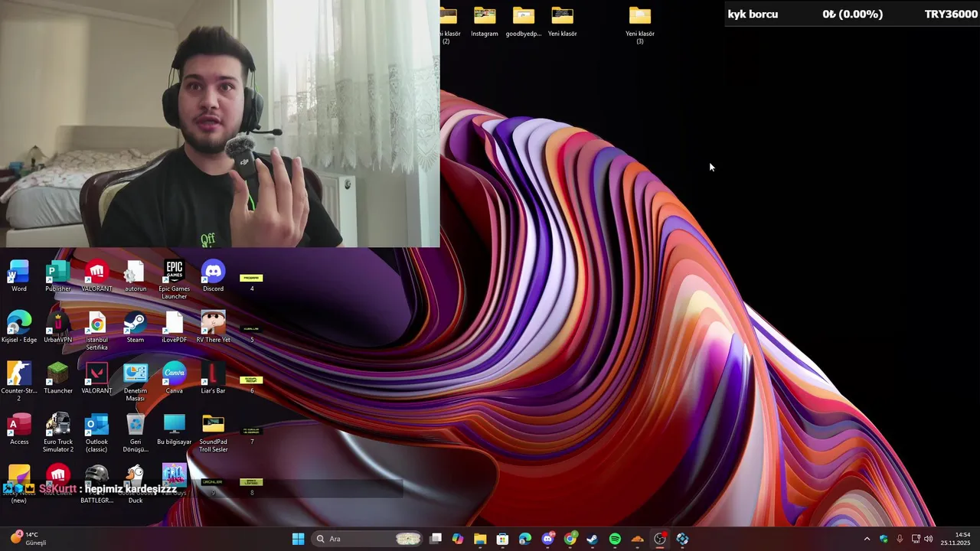980x551 pixels.
Task: Open Edge browser from the taskbar
Action: pyautogui.click(x=525, y=539)
